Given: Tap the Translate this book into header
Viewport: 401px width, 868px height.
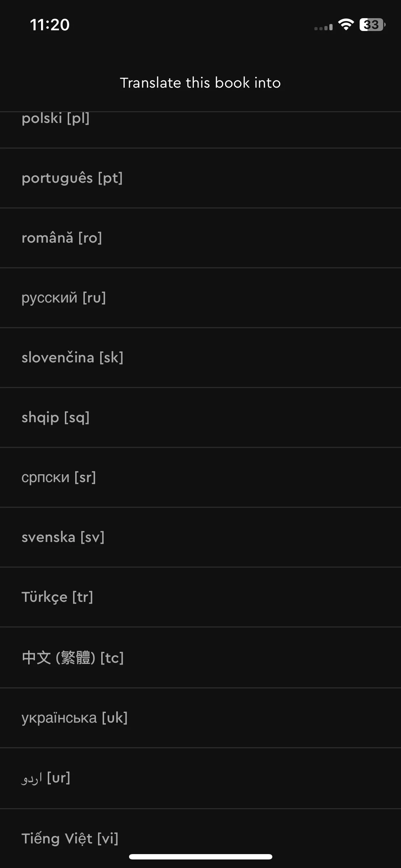Looking at the screenshot, I should pos(200,83).
